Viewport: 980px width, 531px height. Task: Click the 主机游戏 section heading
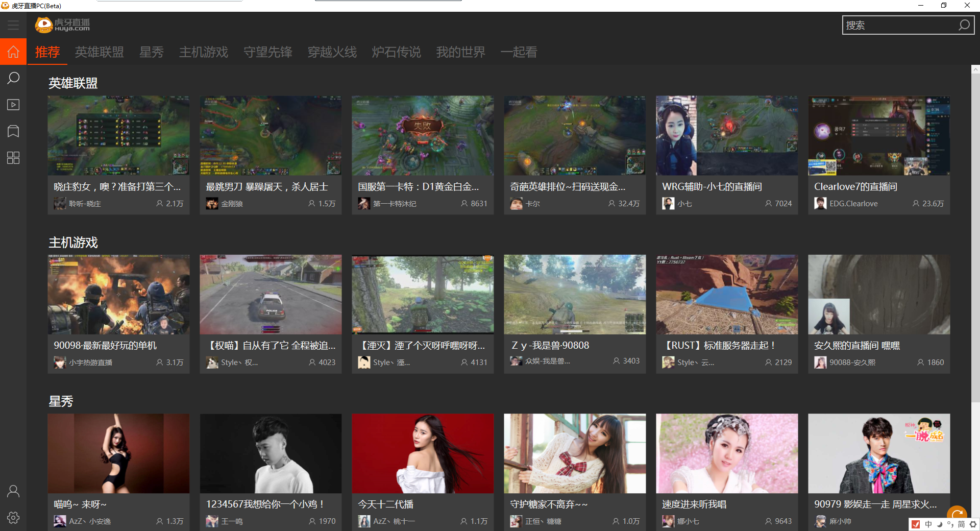click(73, 243)
